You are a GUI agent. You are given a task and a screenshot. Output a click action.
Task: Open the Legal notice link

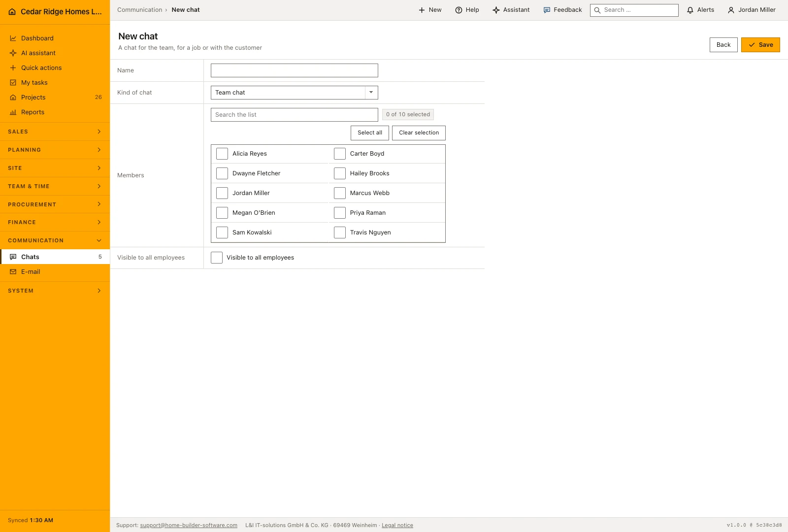397,525
